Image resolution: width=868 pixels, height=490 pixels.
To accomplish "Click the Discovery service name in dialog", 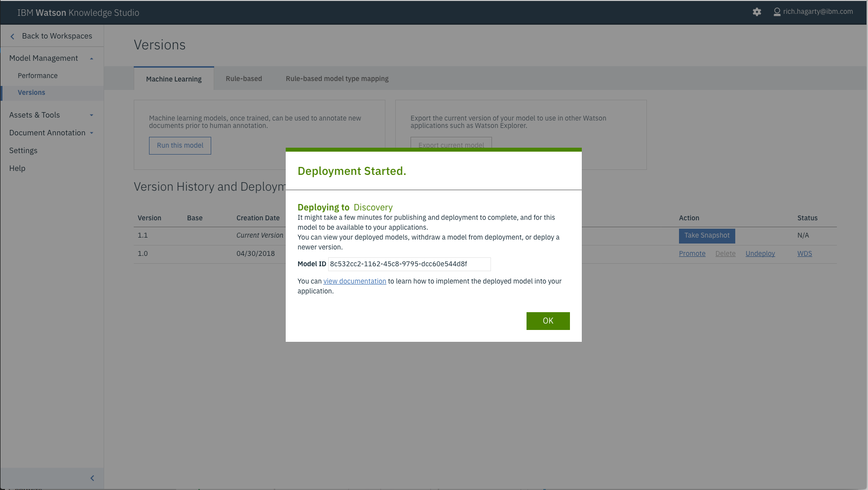I will click(x=373, y=207).
